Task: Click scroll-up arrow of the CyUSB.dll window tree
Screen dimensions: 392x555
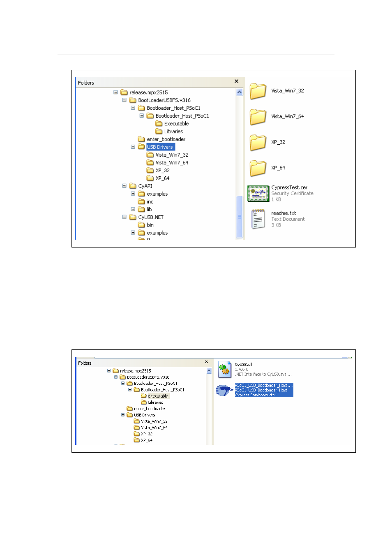Action: [x=209, y=371]
